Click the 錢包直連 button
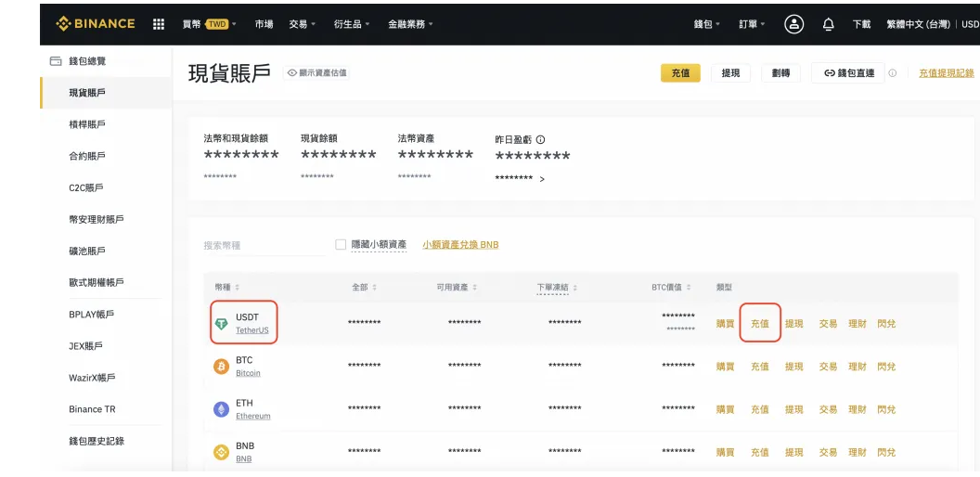The image size is (980, 477). point(847,73)
